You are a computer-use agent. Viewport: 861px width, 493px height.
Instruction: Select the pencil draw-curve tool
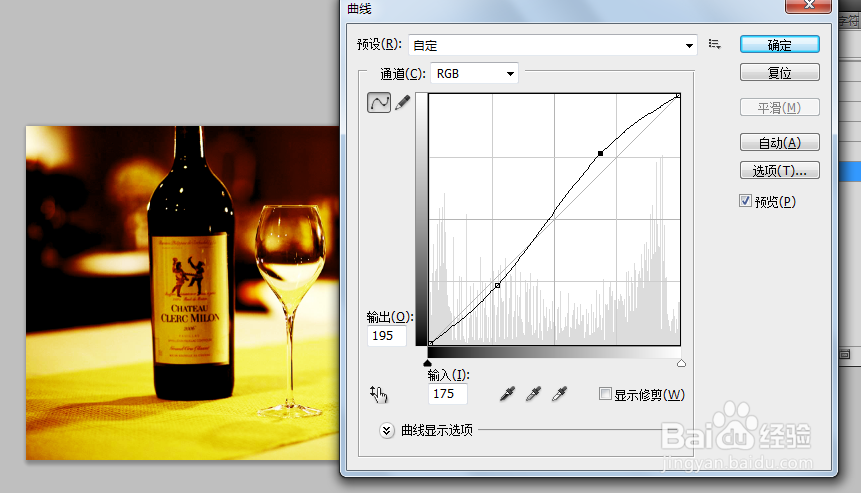pos(402,103)
